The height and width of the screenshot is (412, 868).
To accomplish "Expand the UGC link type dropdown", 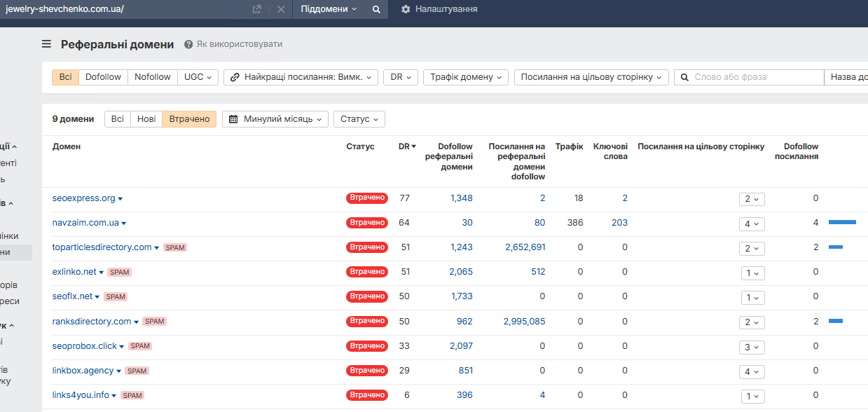I will 198,77.
